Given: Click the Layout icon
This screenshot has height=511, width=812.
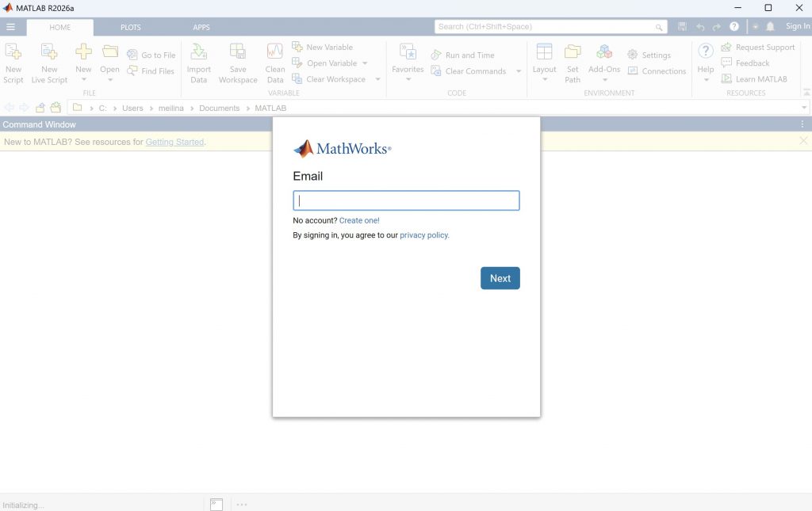Looking at the screenshot, I should pos(544,51).
